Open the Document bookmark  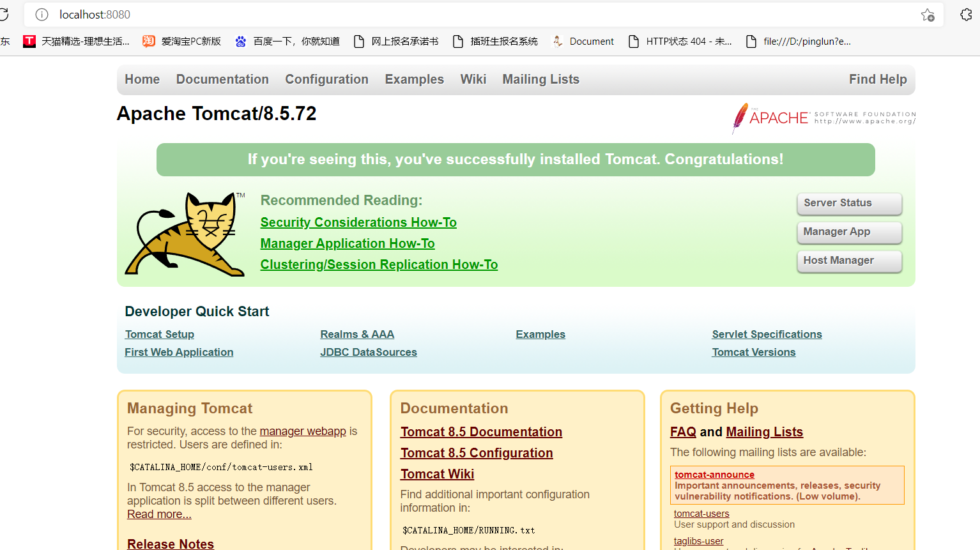coord(583,42)
